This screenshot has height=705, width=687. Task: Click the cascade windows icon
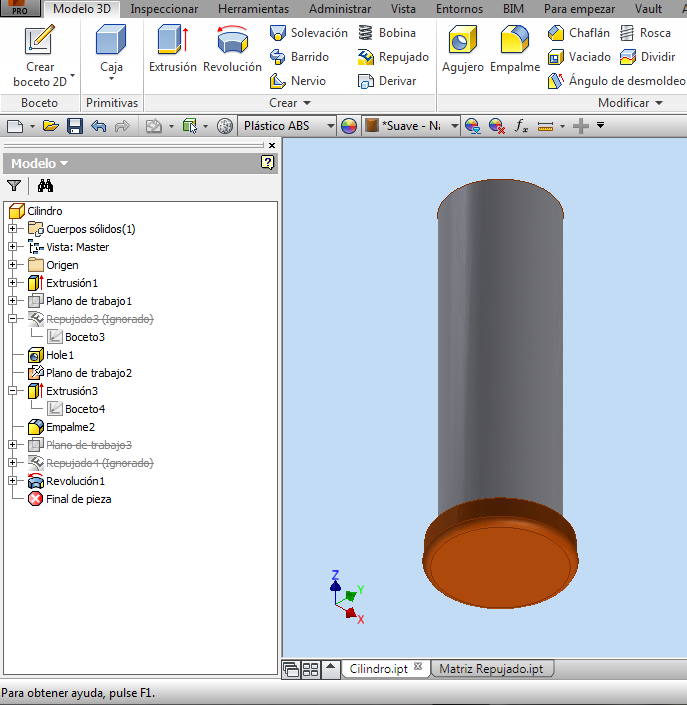[291, 670]
